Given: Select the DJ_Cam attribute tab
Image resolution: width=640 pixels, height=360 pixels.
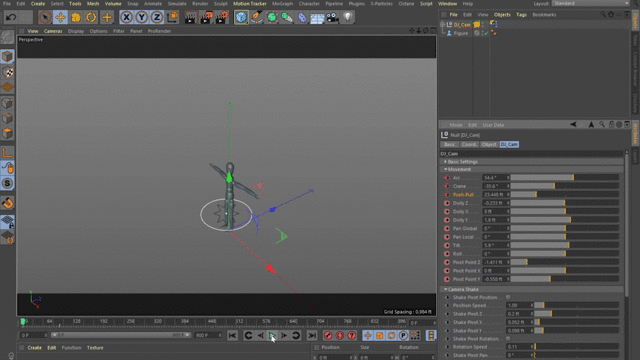Looking at the screenshot, I should [509, 144].
